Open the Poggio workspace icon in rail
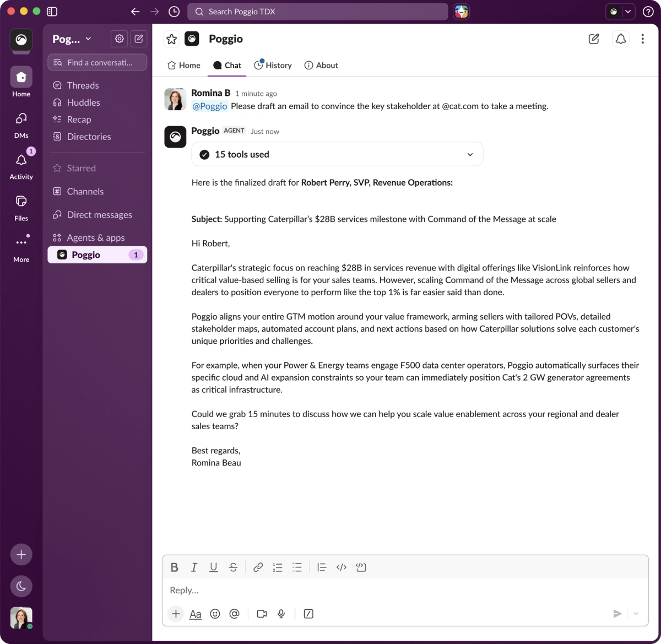Image resolution: width=661 pixels, height=644 pixels. (x=21, y=40)
